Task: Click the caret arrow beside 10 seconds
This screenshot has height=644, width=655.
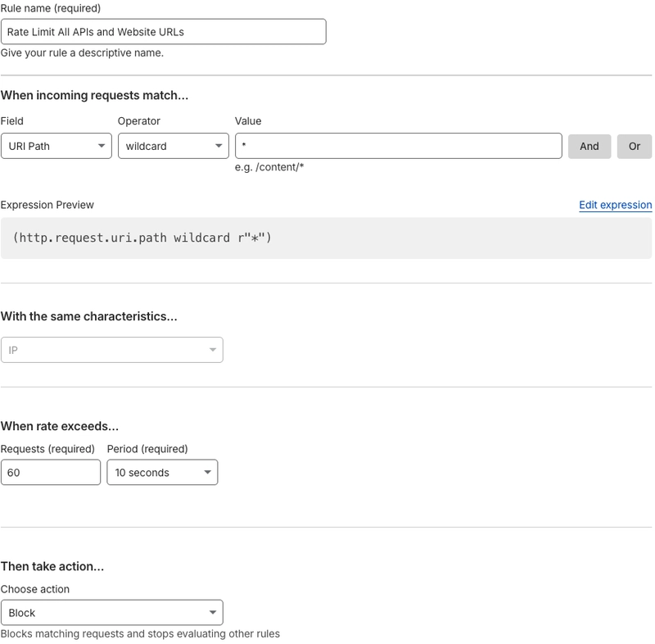Action: coord(207,472)
